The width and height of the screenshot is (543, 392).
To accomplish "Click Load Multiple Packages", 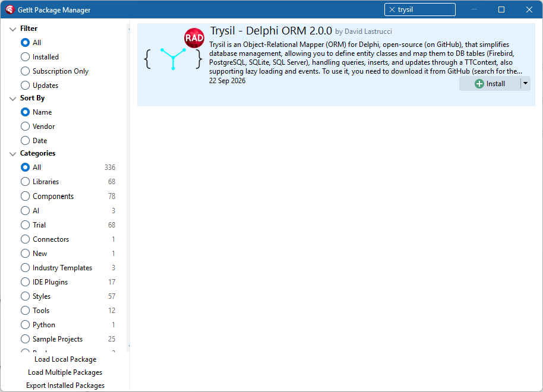I will click(65, 372).
